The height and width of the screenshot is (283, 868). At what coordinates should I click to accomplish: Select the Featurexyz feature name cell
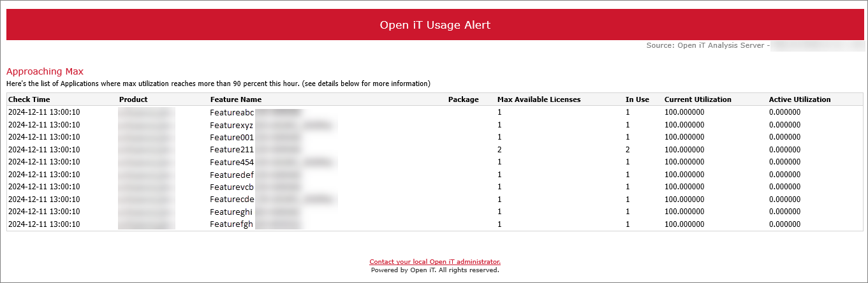(232, 125)
